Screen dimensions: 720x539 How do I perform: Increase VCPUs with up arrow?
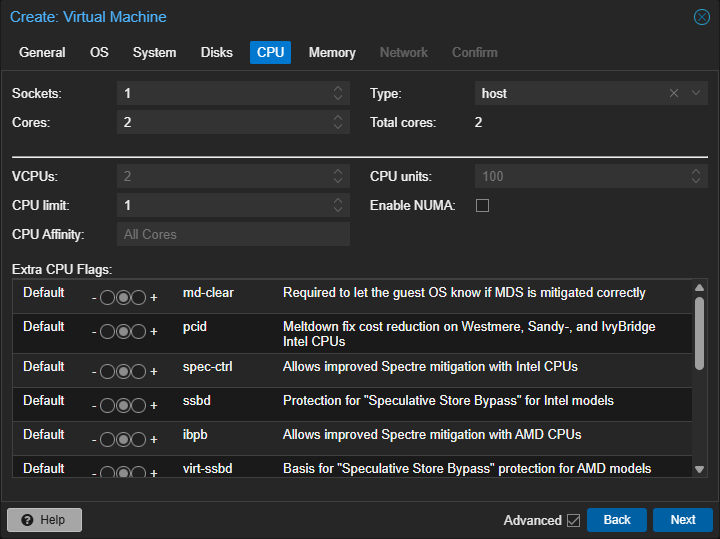click(338, 172)
